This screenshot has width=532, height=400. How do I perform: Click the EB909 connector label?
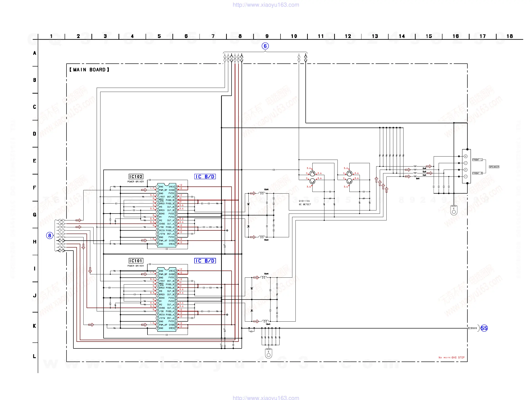473,328
